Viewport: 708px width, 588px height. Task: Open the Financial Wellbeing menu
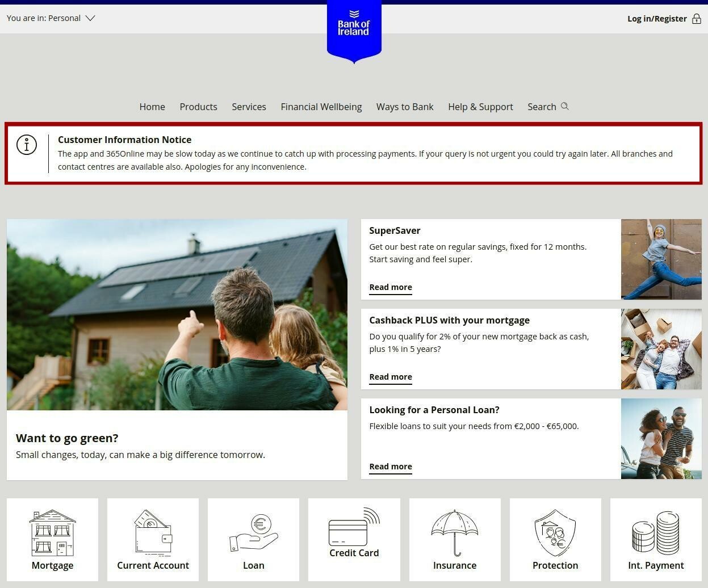pos(321,107)
